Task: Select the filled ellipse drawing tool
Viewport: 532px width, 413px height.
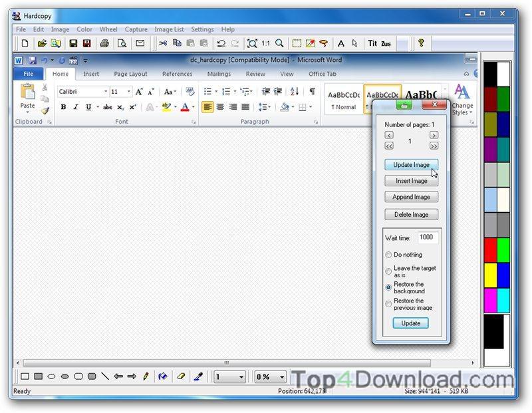Action: pyautogui.click(x=65, y=377)
